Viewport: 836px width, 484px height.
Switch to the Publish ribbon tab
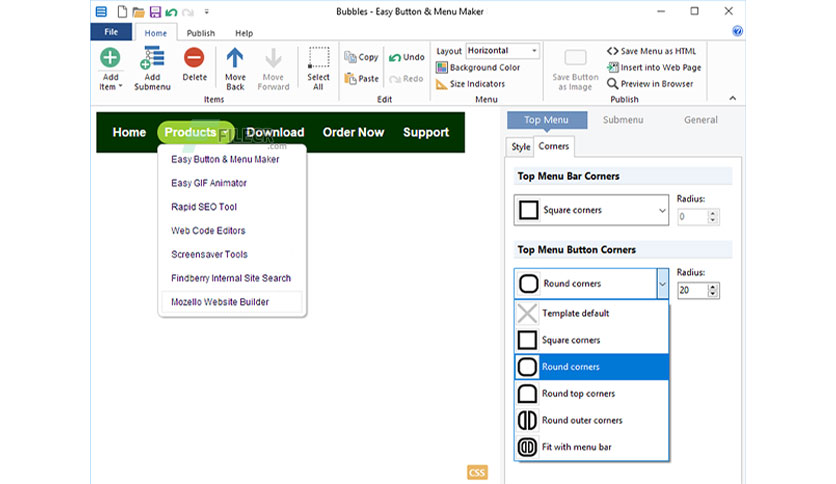(200, 33)
